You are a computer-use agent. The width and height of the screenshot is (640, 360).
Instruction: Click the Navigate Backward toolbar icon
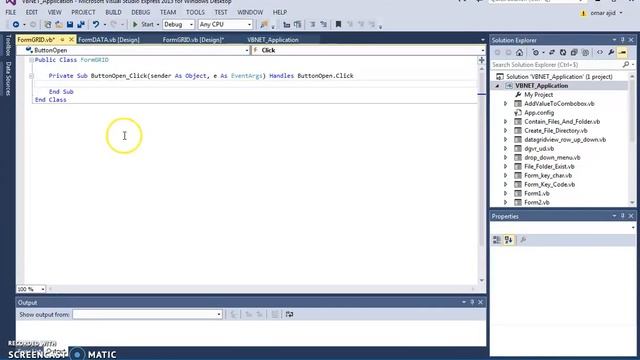point(16,24)
